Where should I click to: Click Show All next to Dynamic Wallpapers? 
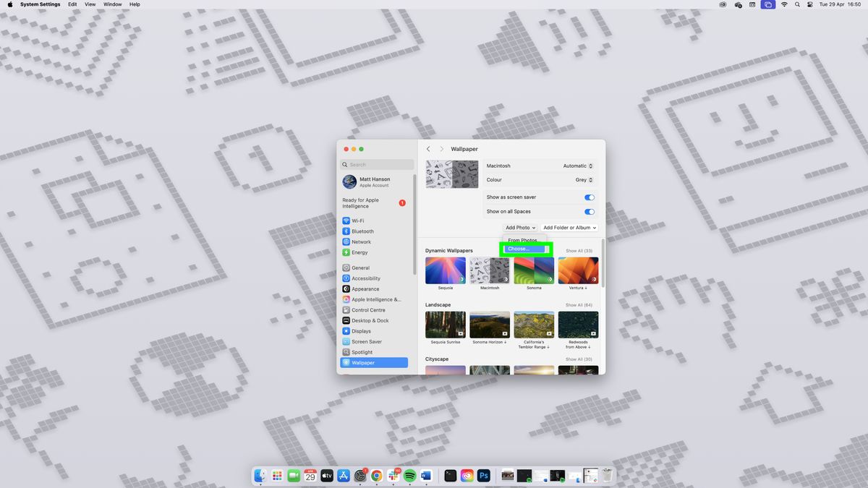(x=578, y=250)
